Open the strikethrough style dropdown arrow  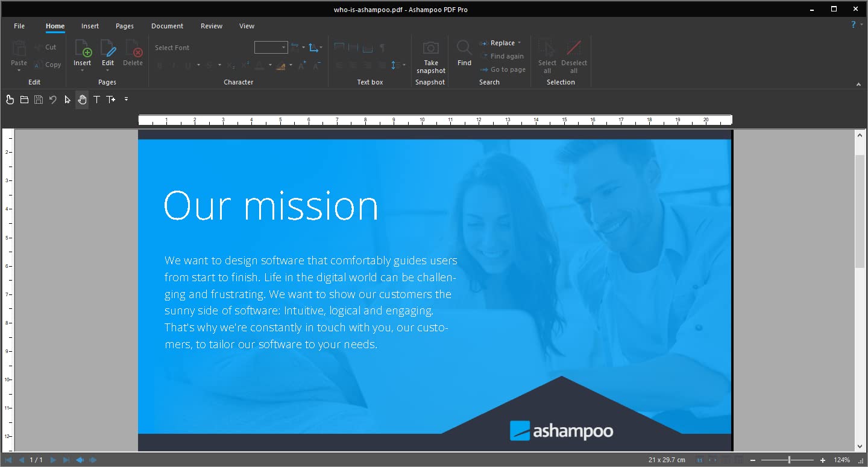coord(219,65)
